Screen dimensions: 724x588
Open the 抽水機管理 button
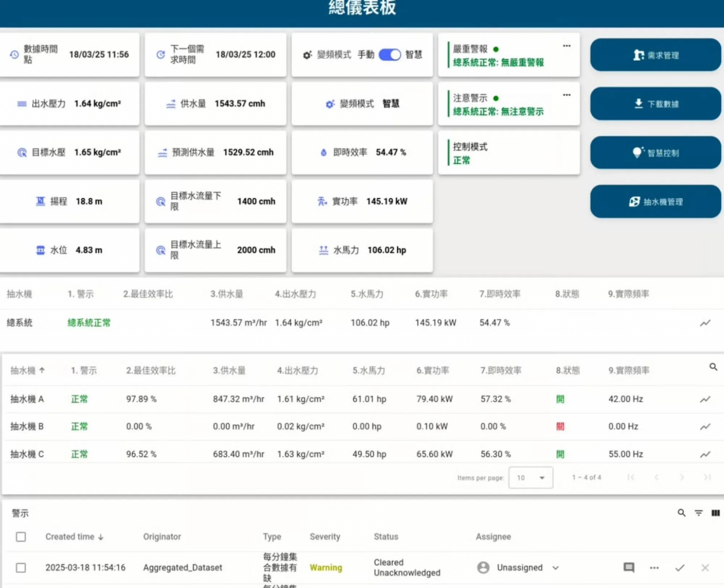click(x=656, y=202)
